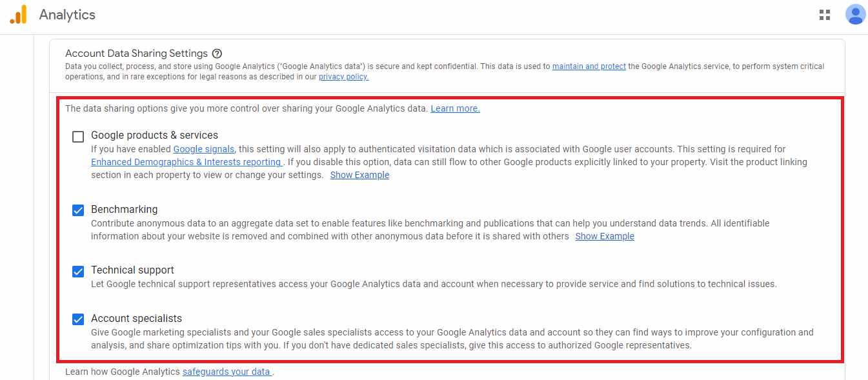Viewport: 868px width, 380px height.
Task: Toggle the Account specialists checkbox
Action: pos(78,319)
